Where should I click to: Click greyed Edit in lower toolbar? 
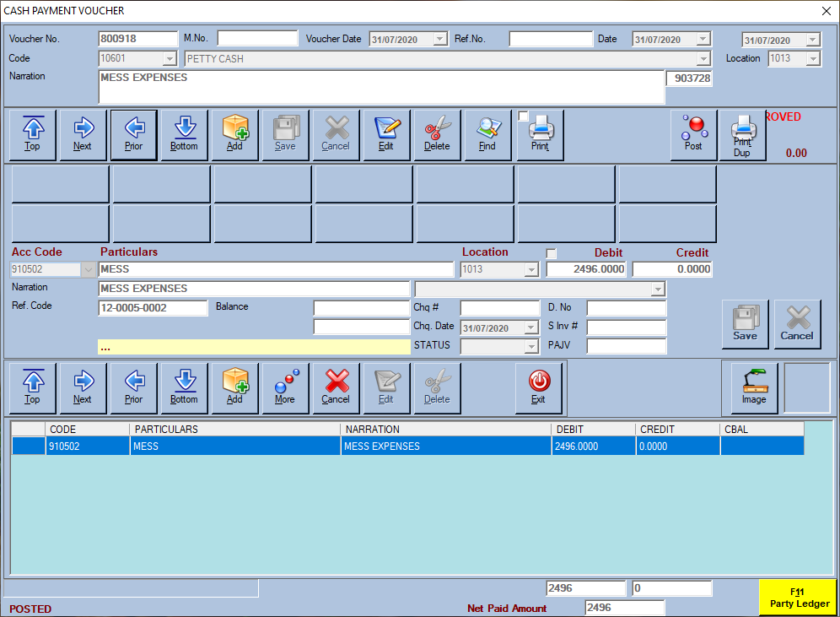pos(387,388)
